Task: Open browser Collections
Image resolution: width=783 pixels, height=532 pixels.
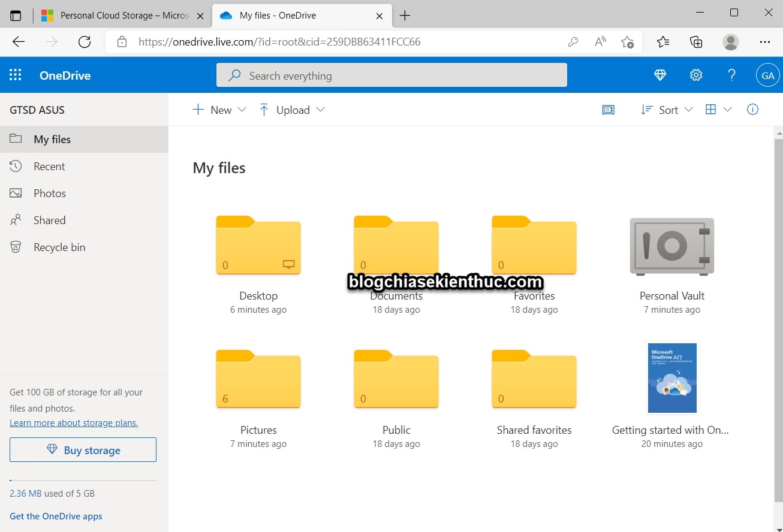Action: pyautogui.click(x=696, y=41)
